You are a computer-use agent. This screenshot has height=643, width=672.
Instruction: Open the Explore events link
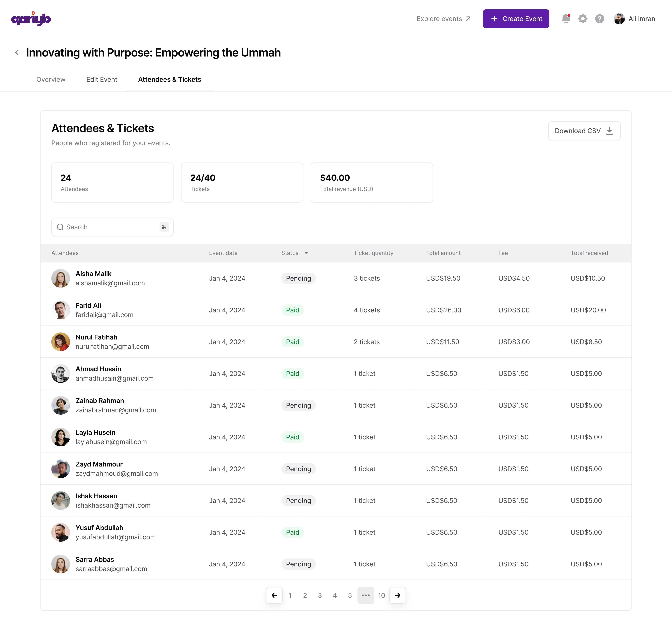coord(443,19)
